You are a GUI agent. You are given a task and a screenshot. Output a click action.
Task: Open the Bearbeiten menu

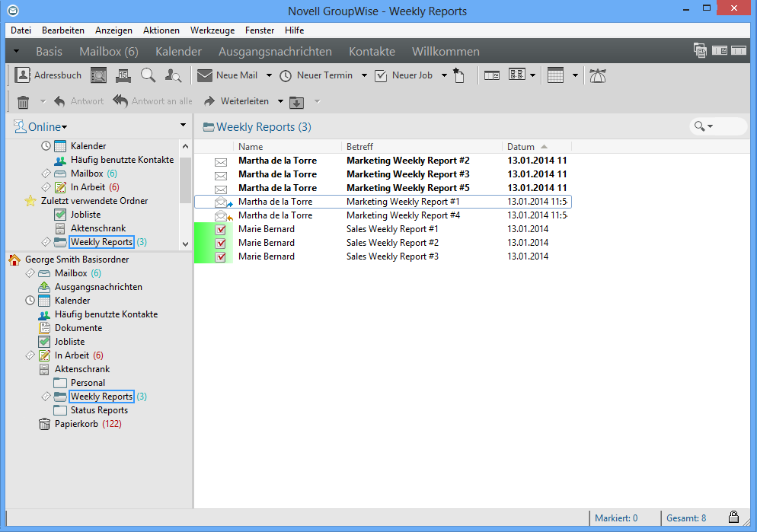pyautogui.click(x=62, y=30)
